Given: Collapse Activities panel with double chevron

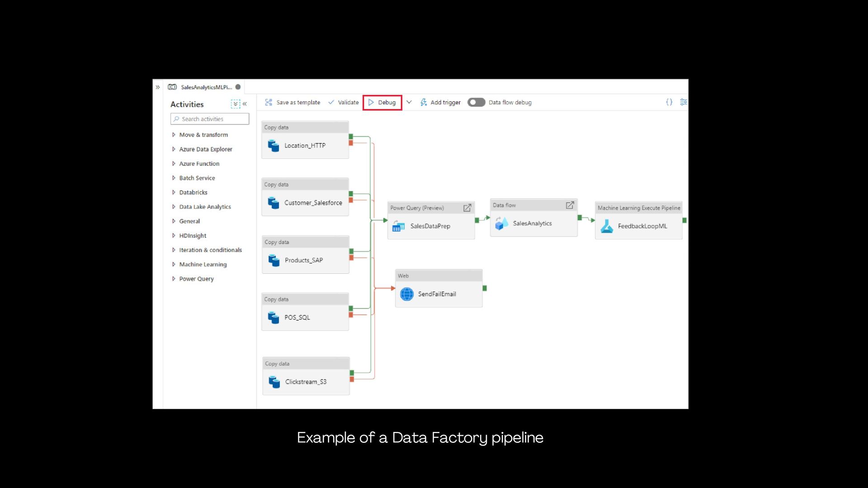Looking at the screenshot, I should click(245, 104).
